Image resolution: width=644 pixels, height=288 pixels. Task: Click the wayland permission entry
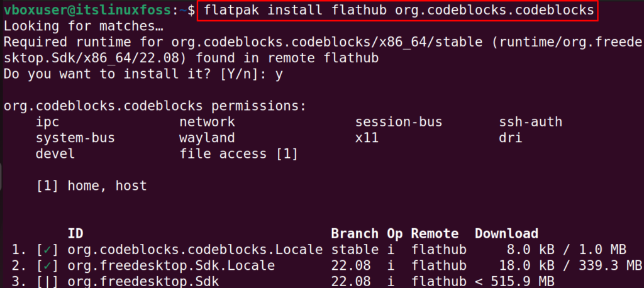tap(207, 138)
